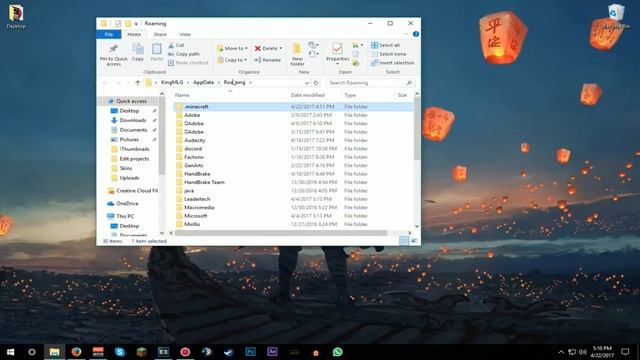Viewport: 640px width, 360px height.
Task: Select the .minecraft folder
Action: coord(293,107)
